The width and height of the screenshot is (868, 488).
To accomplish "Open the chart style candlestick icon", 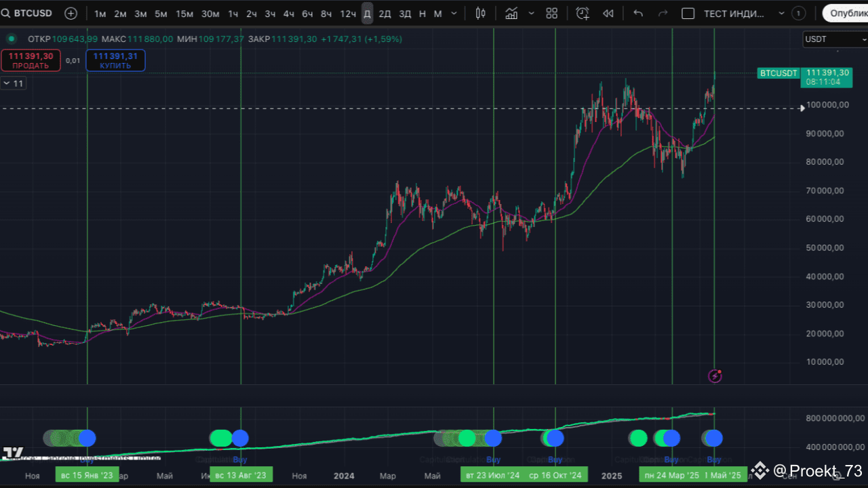I will coord(480,13).
